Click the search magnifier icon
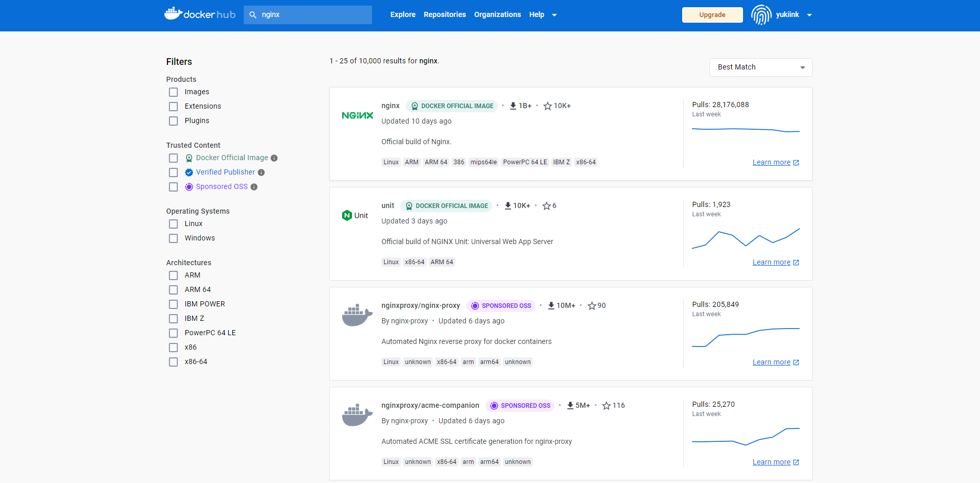 point(253,15)
